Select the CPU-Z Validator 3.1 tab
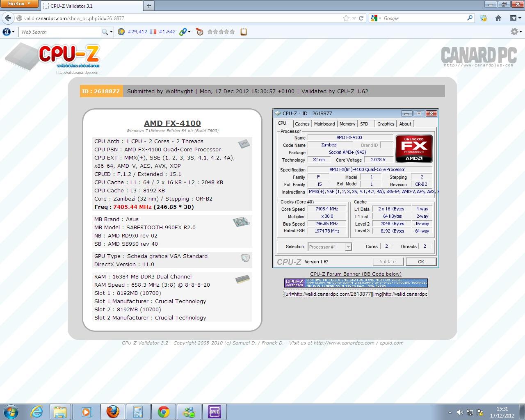 tap(91, 6)
